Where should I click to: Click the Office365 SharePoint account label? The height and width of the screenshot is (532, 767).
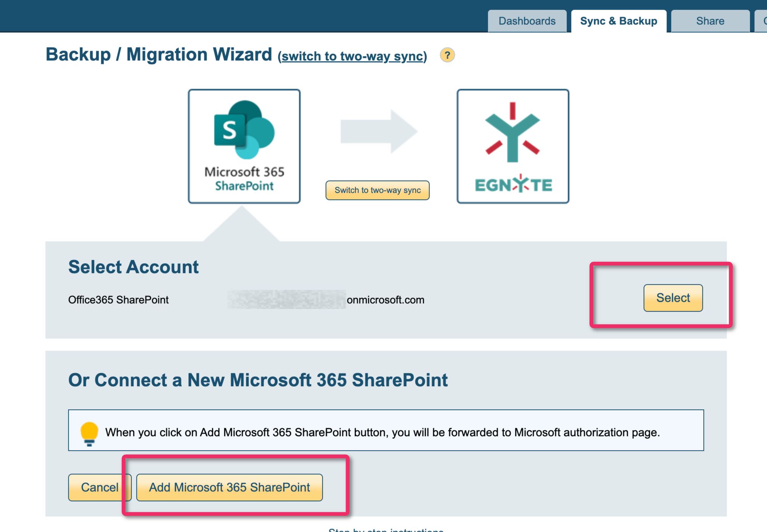pyautogui.click(x=118, y=300)
